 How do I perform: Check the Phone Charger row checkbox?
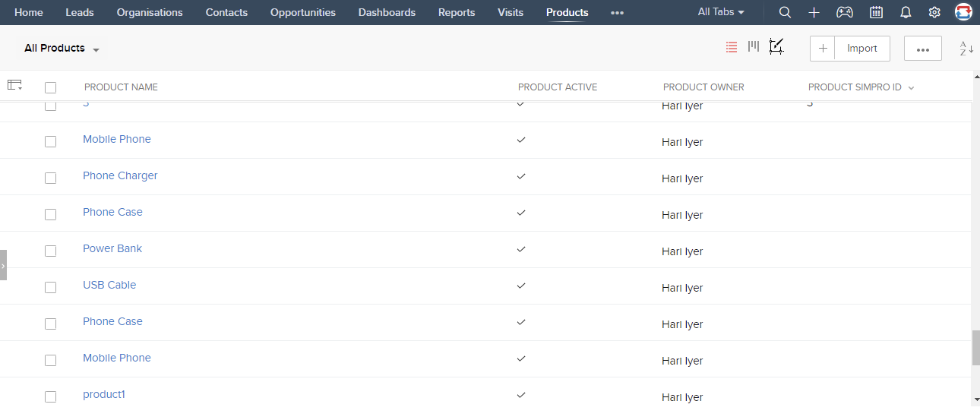coord(51,178)
